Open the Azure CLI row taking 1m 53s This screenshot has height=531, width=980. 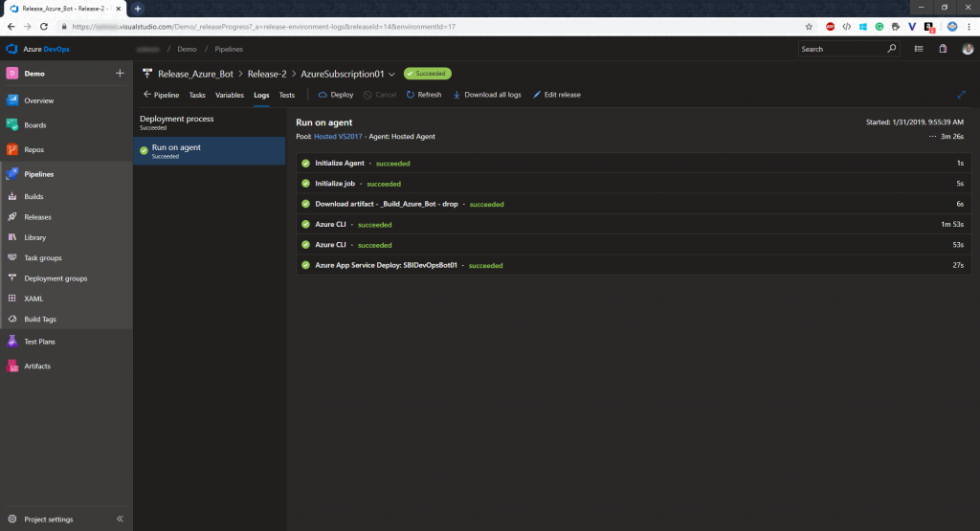pos(634,224)
